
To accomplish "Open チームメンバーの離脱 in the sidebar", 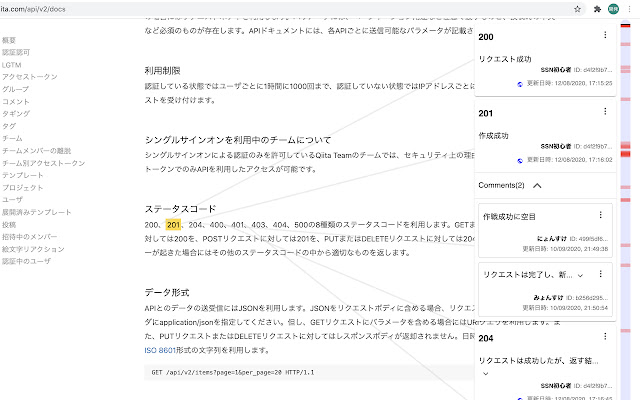I will coord(36,151).
